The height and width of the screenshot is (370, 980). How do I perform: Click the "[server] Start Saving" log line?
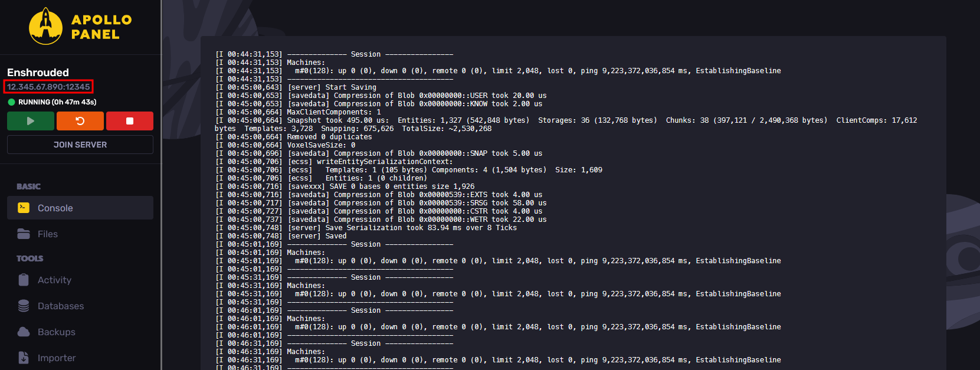tap(296, 87)
